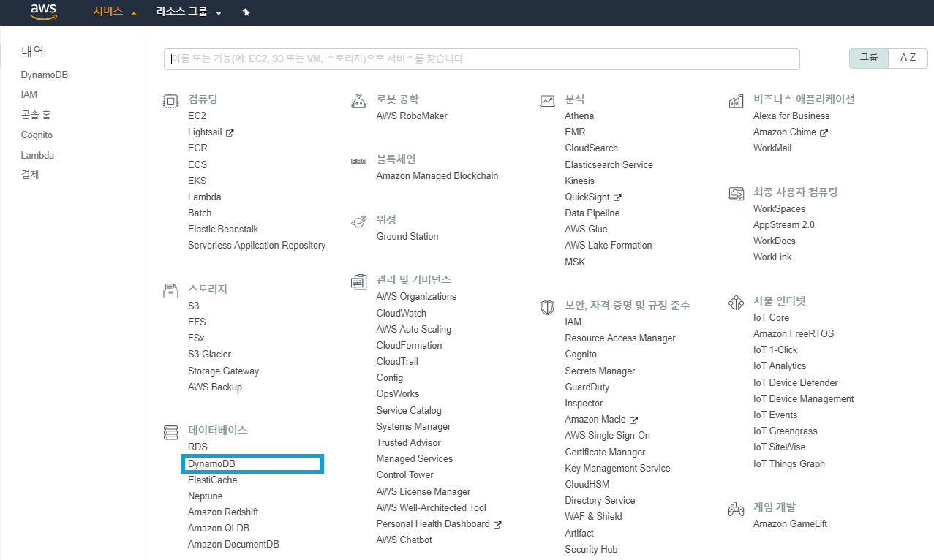This screenshot has height=560, width=934.
Task: Click the Security (보안) shield icon
Action: pos(547,307)
